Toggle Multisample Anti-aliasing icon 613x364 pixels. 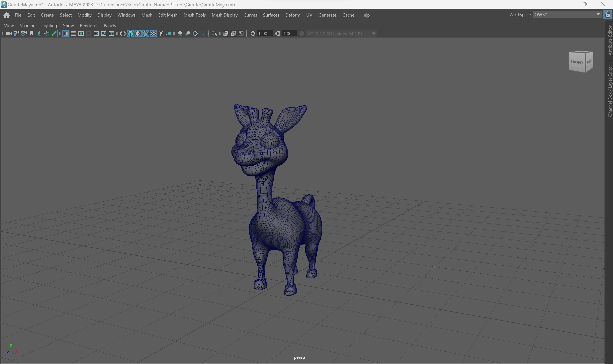195,34
